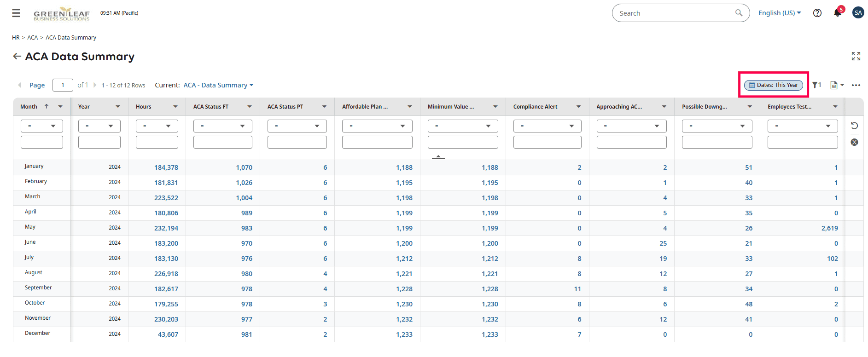The image size is (868, 357).
Task: Open the three-dot more options menu
Action: coord(856,85)
